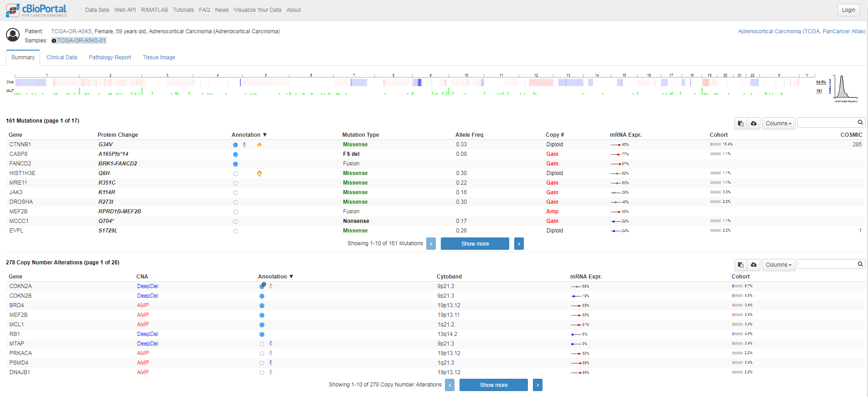Click the CTNNB1 hotspot flame icon
The height and width of the screenshot is (397, 868).
pos(259,144)
